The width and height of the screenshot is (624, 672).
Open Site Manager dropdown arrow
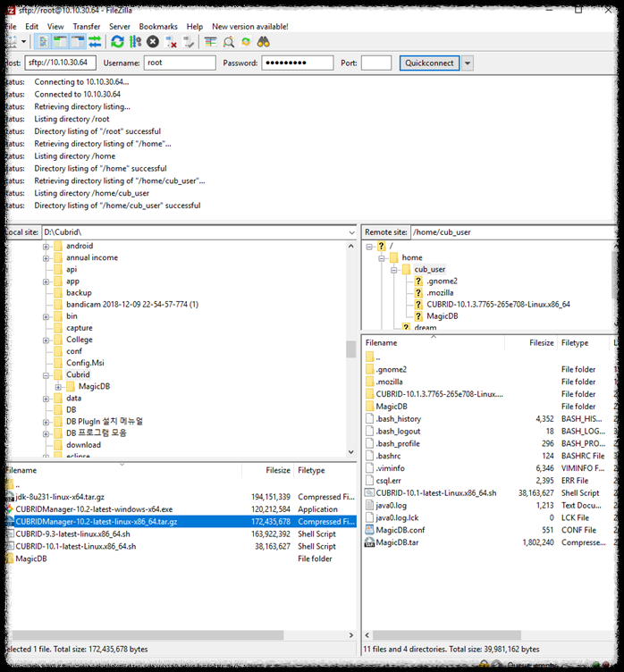click(23, 42)
